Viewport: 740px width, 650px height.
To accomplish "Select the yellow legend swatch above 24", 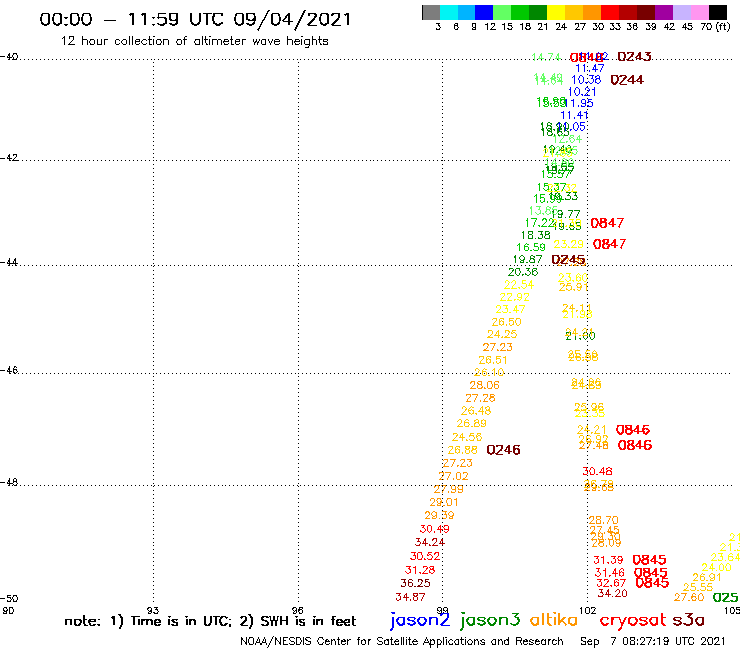I will 556,12.
